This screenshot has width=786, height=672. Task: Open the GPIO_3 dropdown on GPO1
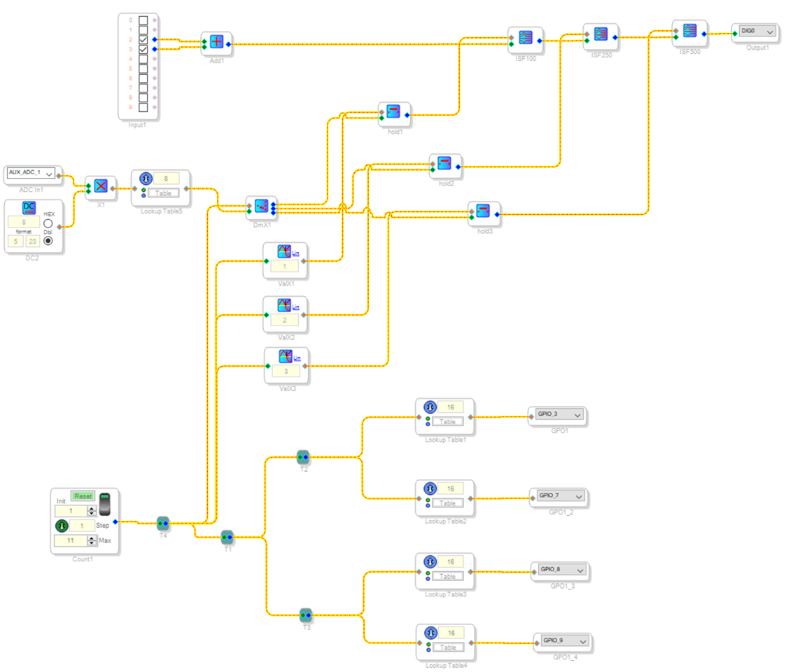pyautogui.click(x=559, y=414)
